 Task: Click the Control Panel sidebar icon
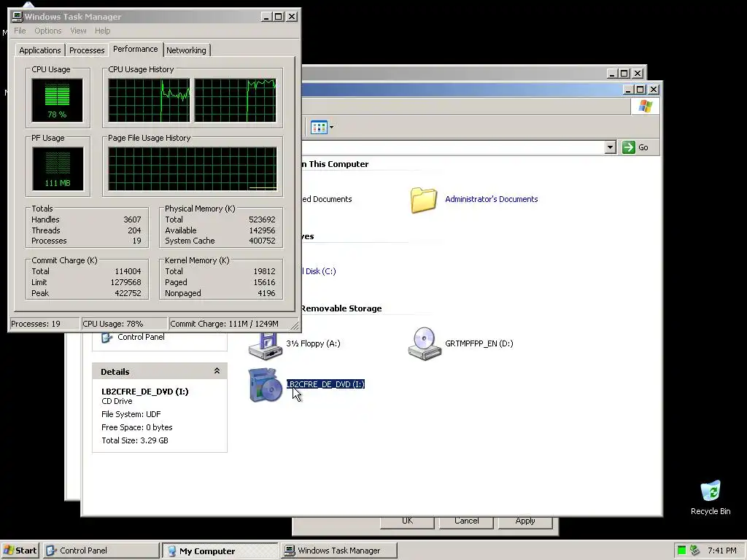107,337
